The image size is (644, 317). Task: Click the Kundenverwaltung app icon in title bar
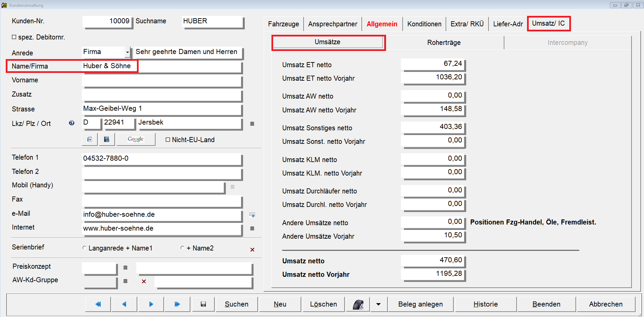4,5
